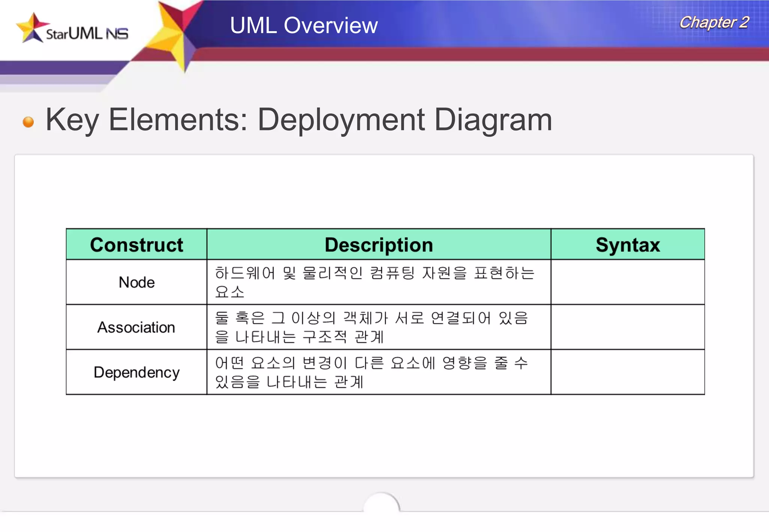Click the "Node" cell
Image resolution: width=769 pixels, height=532 pixels.
point(137,282)
